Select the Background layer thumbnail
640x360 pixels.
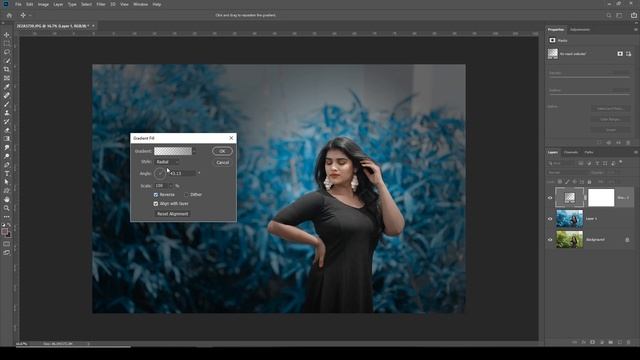(x=569, y=240)
